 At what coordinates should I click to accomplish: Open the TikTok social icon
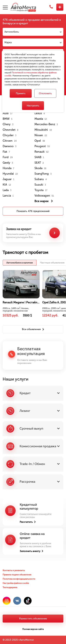(x=28, y=600)
